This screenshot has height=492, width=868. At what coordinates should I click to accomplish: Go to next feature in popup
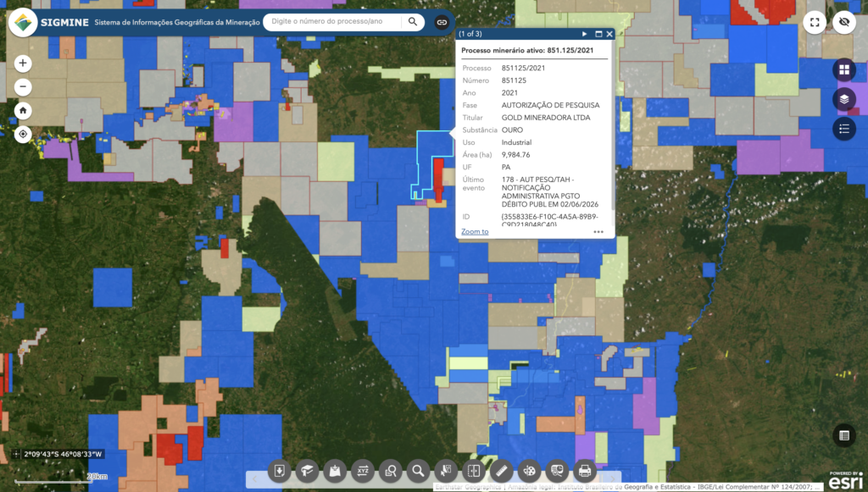click(585, 34)
